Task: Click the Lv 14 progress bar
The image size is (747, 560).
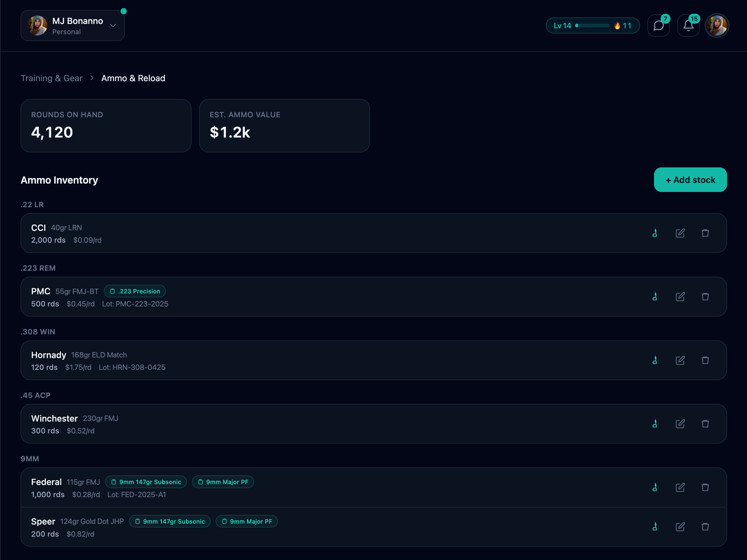Action: [x=593, y=26]
